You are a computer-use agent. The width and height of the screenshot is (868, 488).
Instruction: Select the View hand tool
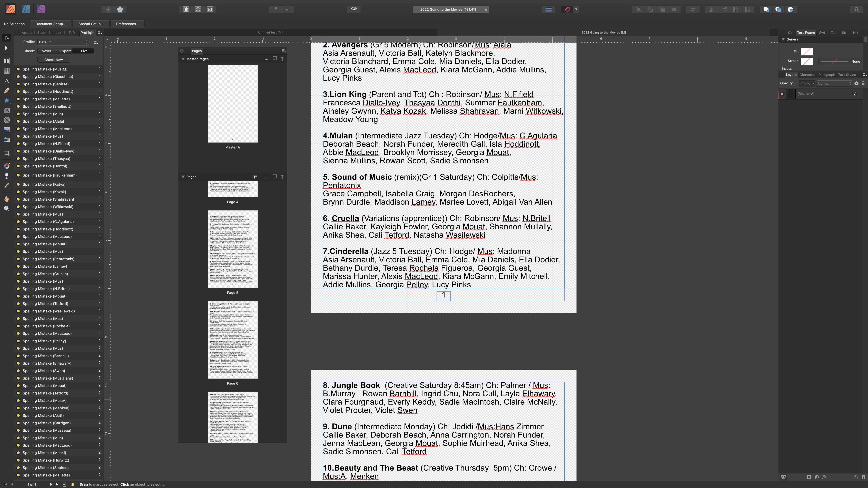click(6, 199)
